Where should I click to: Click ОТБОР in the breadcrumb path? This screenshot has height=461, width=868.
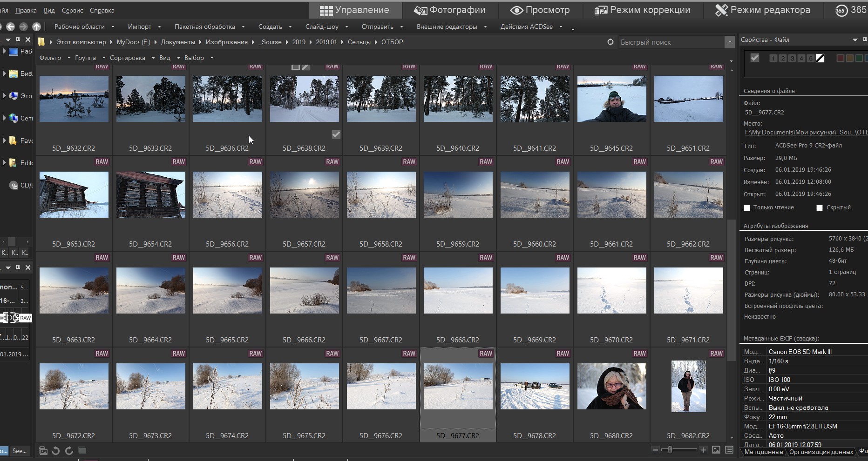(392, 42)
